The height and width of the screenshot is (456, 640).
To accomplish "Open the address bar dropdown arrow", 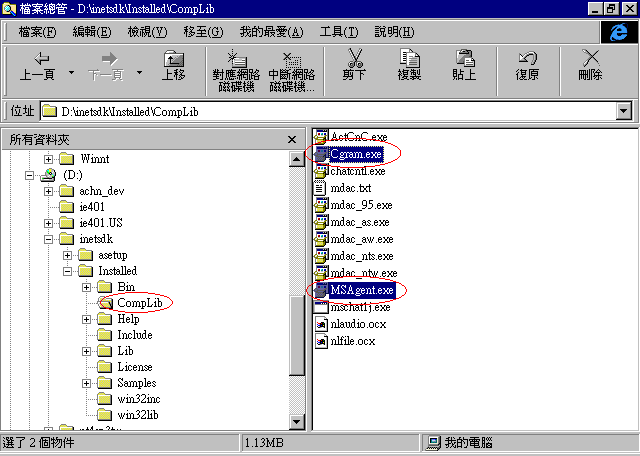I will point(623,111).
